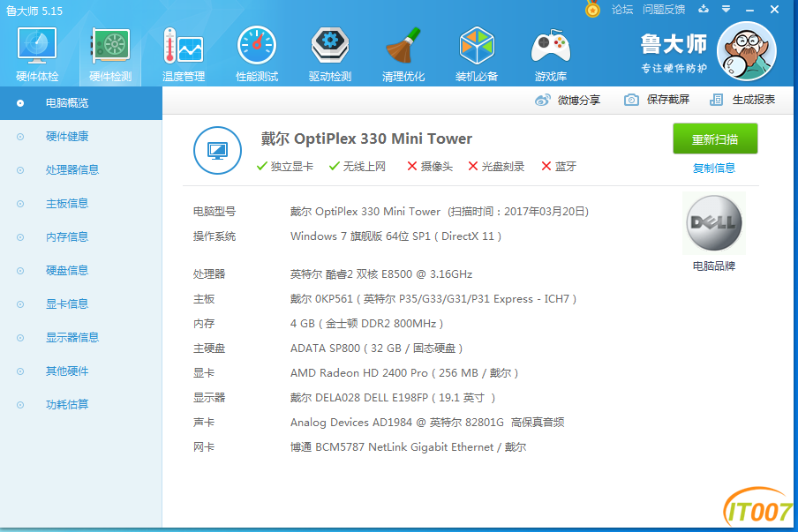Open title bar dropdown menu arrow
This screenshot has height=532, width=798.
[x=726, y=9]
